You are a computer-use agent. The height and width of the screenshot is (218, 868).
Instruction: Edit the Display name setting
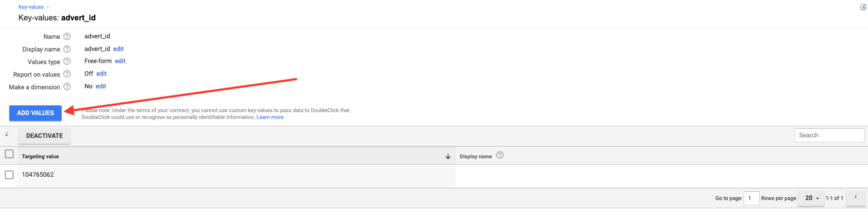118,49
